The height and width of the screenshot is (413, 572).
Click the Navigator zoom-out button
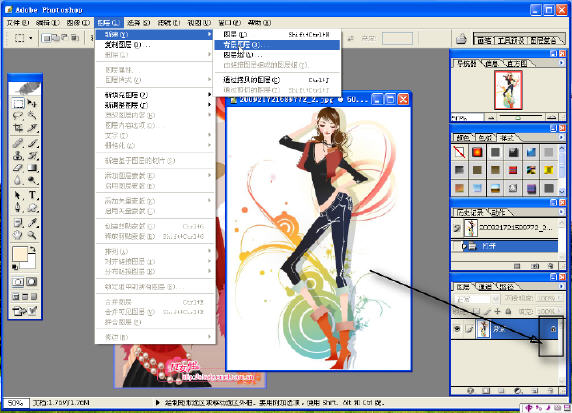point(491,117)
